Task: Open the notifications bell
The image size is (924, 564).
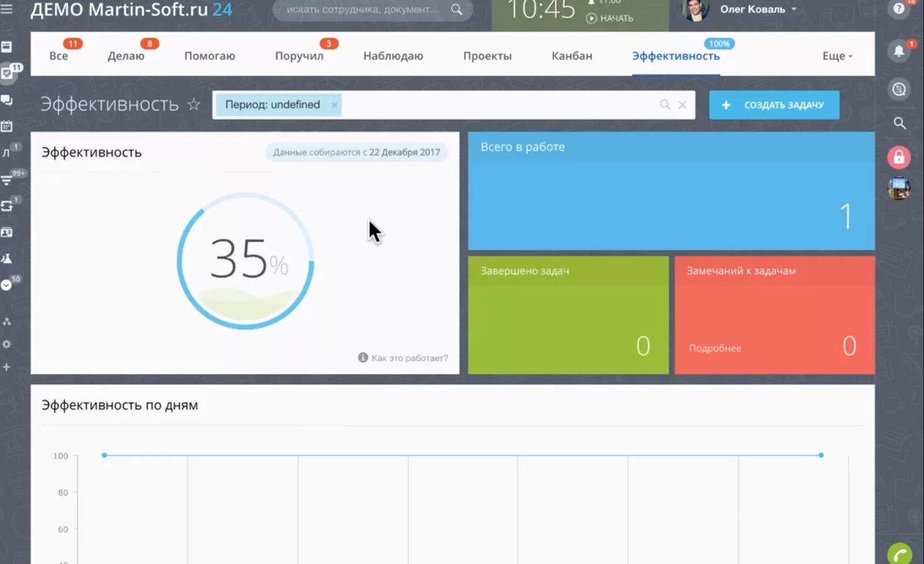Action: click(x=899, y=51)
